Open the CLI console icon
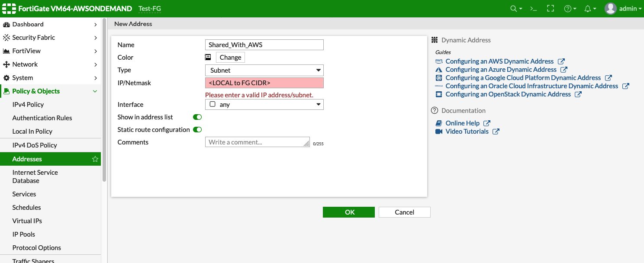 coord(533,8)
